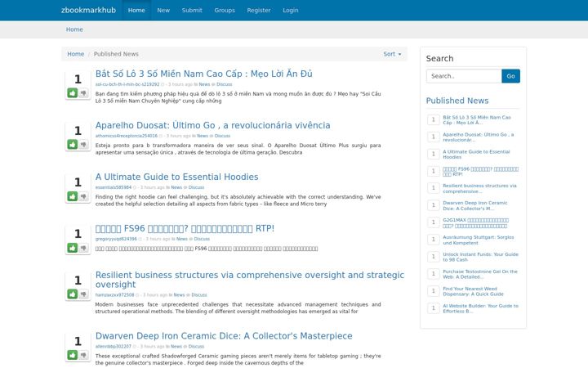Viewport: 588px width, 368px height.
Task: Open Resilient business structures headline
Action: coord(250,280)
